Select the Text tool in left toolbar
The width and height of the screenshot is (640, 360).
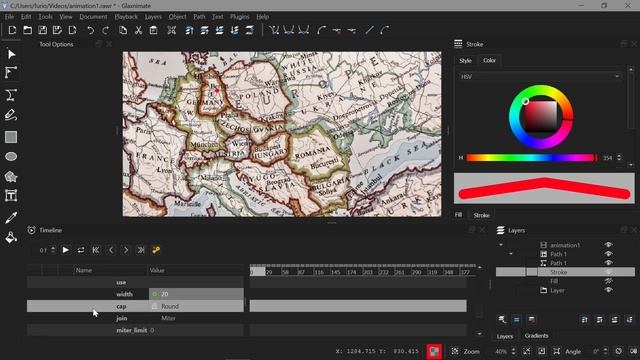(x=11, y=196)
